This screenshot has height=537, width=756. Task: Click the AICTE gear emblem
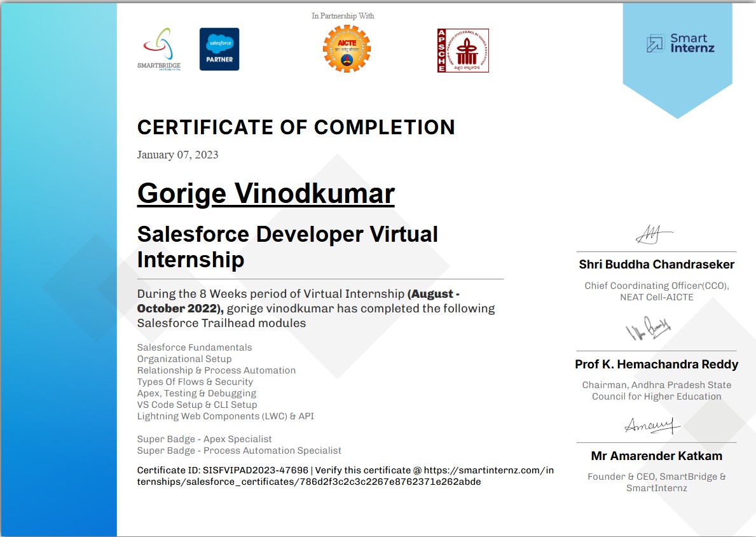(346, 50)
